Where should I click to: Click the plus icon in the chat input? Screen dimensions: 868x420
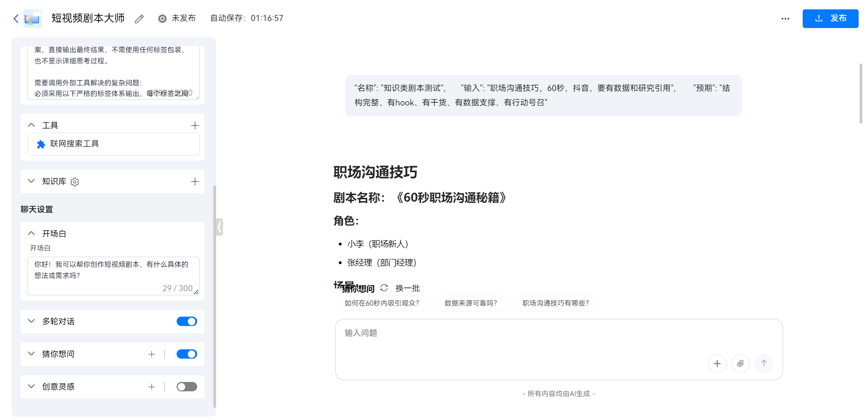(x=717, y=364)
